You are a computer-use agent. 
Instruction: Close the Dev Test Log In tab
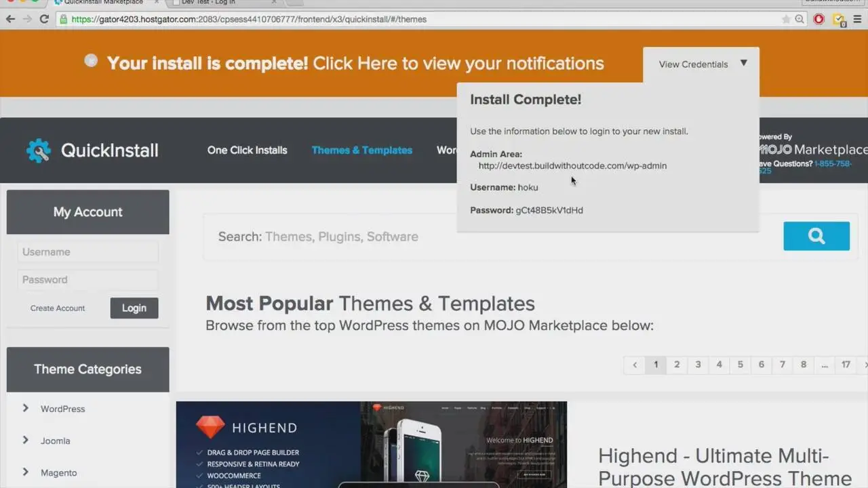click(x=275, y=2)
